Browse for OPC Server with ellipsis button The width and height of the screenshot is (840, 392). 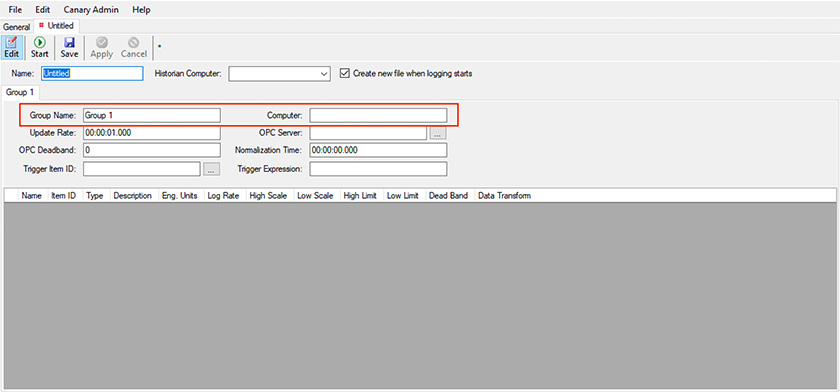438,133
